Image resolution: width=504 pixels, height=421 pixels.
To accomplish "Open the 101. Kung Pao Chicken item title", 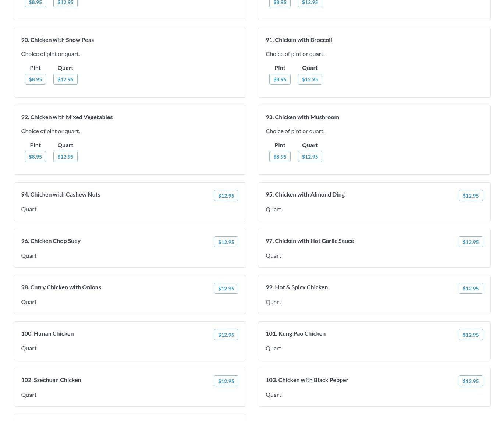I will [x=295, y=333].
